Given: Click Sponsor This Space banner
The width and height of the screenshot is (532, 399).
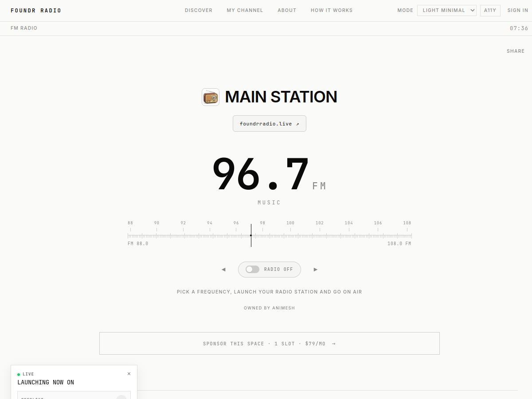Looking at the screenshot, I should tap(270, 344).
